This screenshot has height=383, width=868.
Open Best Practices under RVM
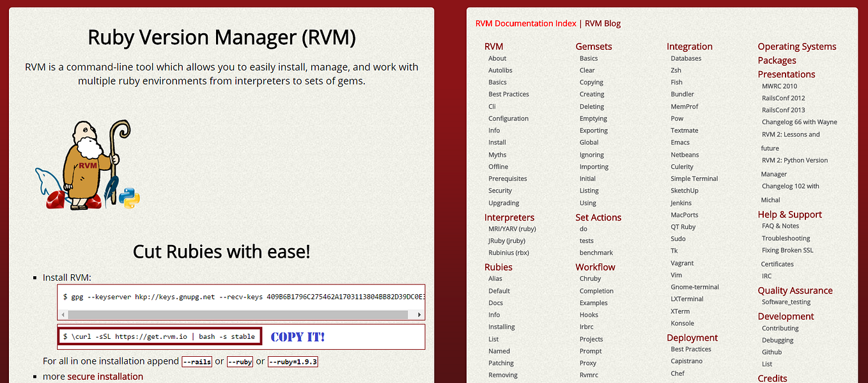click(x=508, y=94)
